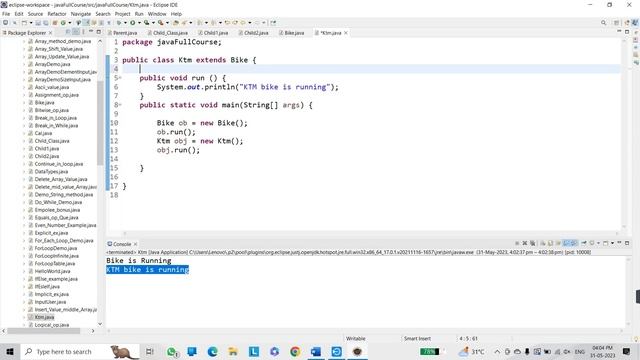The width and height of the screenshot is (640, 360).
Task: Minimize the Package Explorer view
Action: click(91, 31)
